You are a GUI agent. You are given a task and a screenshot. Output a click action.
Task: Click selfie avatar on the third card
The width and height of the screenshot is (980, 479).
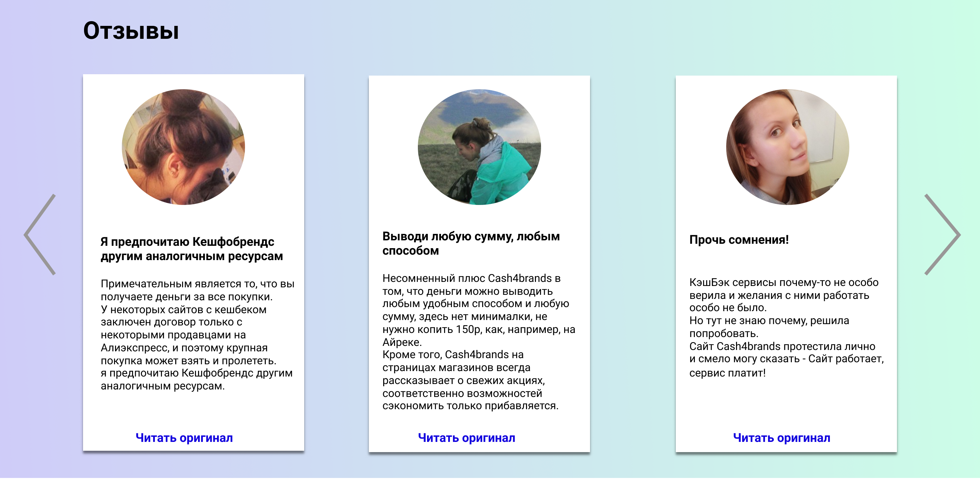pyautogui.click(x=787, y=147)
